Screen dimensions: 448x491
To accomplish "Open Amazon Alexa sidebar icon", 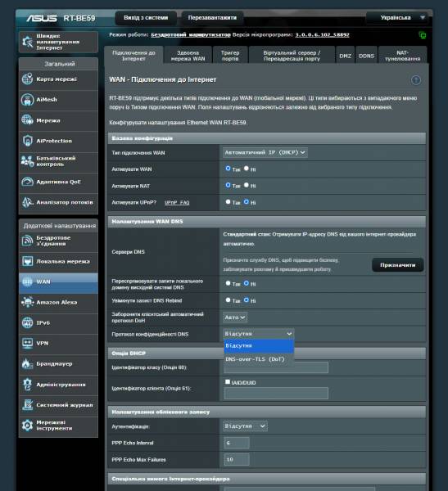I will (x=27, y=302).
